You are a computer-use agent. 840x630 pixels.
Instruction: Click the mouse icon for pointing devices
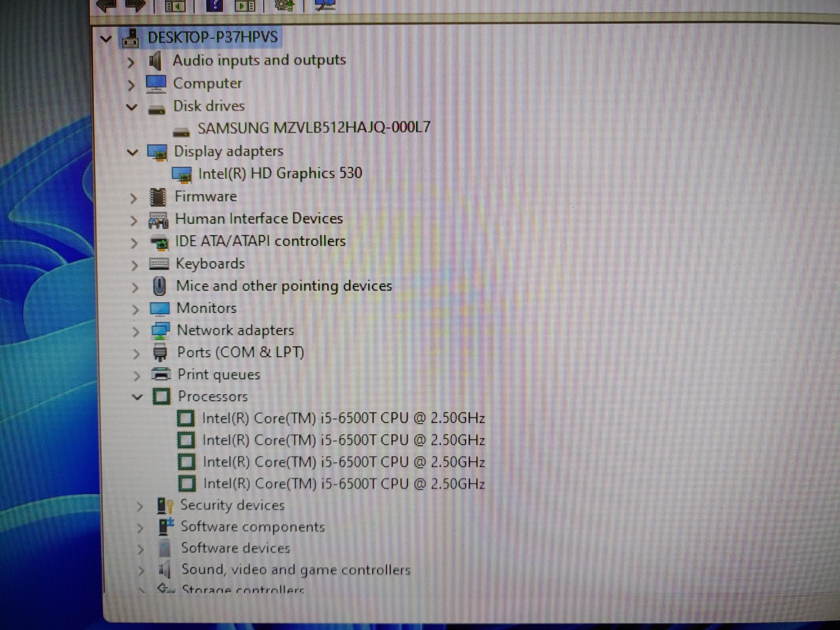[159, 286]
